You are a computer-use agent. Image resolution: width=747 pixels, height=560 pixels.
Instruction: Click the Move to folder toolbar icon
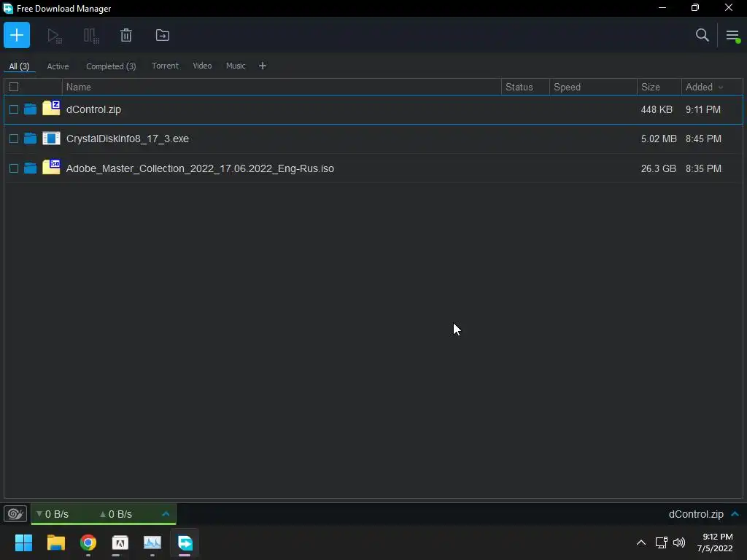(163, 35)
